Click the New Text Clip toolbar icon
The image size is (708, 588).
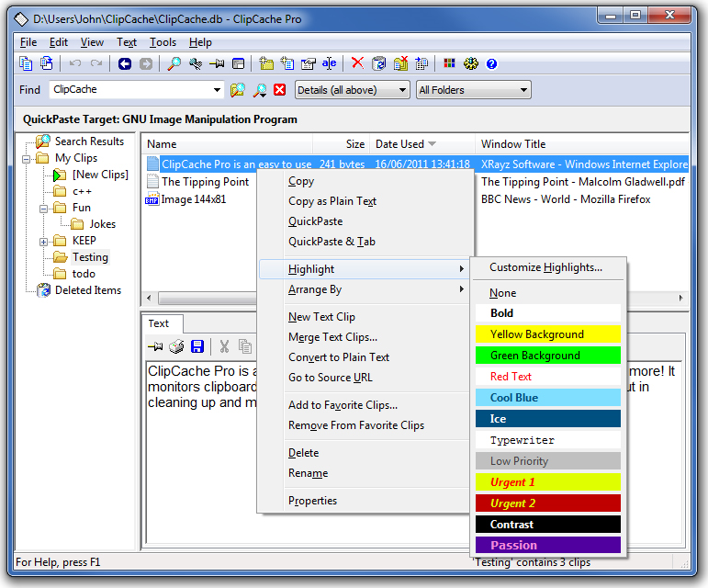pyautogui.click(x=287, y=63)
